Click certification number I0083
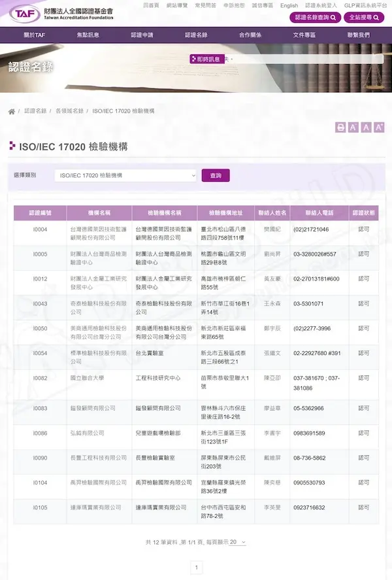The image size is (392, 580). pyautogui.click(x=41, y=409)
